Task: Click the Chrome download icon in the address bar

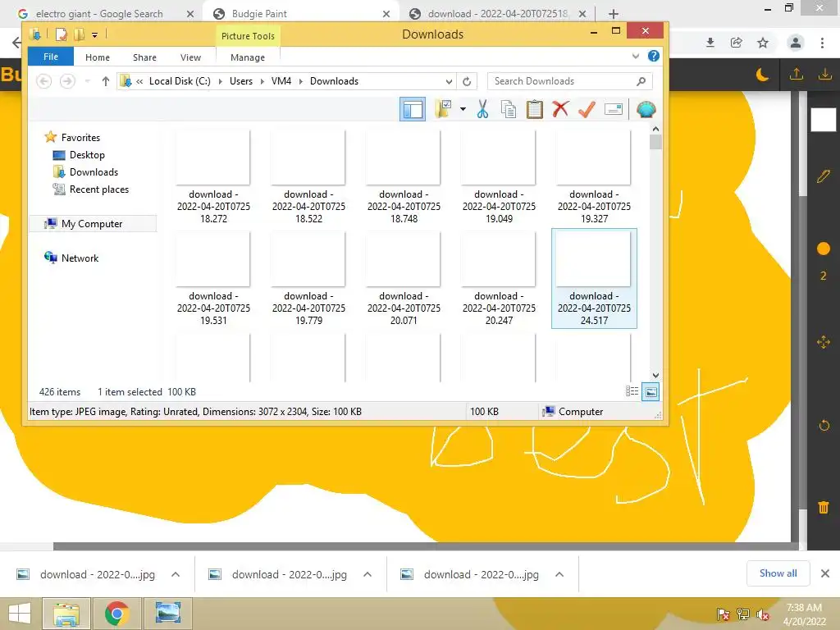Action: [x=710, y=43]
